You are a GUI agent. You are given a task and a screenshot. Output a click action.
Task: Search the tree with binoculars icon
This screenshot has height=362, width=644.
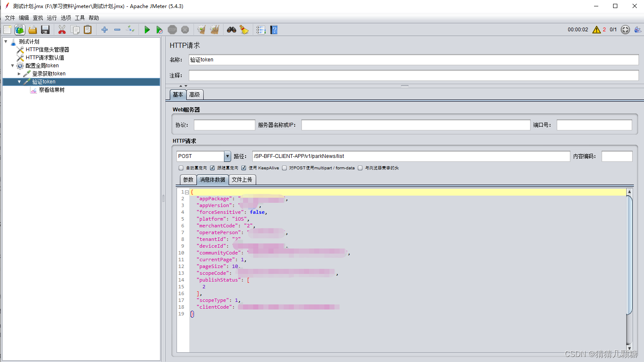click(x=232, y=30)
